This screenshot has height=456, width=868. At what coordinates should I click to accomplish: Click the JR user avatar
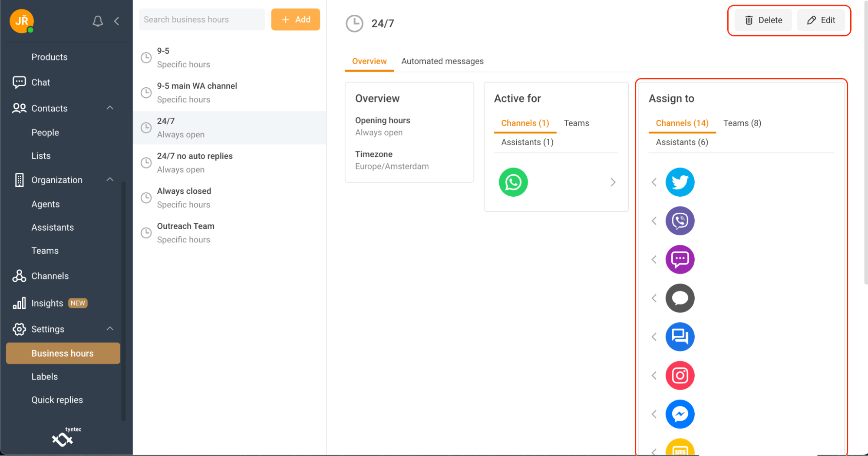[x=22, y=21]
